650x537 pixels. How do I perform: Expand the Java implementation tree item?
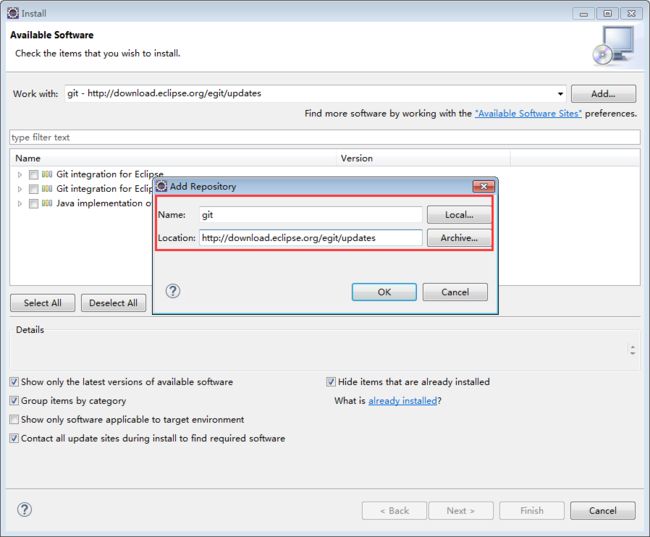19,204
